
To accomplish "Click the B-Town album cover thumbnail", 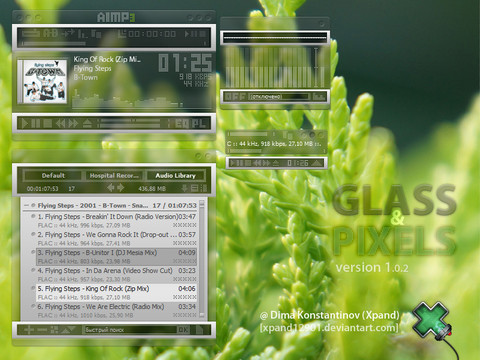I will click(45, 81).
